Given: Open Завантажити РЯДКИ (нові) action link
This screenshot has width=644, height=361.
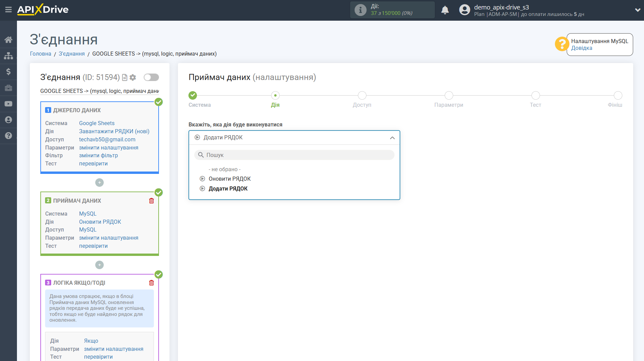Looking at the screenshot, I should (114, 132).
